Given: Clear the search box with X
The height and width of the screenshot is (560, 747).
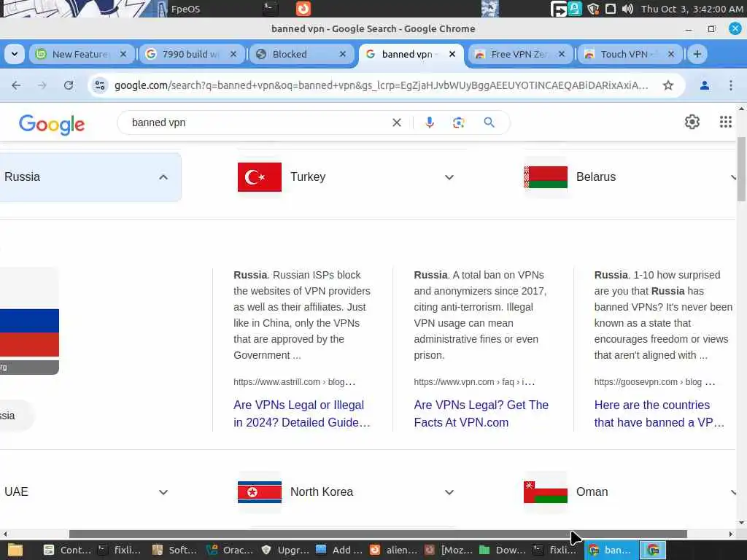Looking at the screenshot, I should coord(396,122).
